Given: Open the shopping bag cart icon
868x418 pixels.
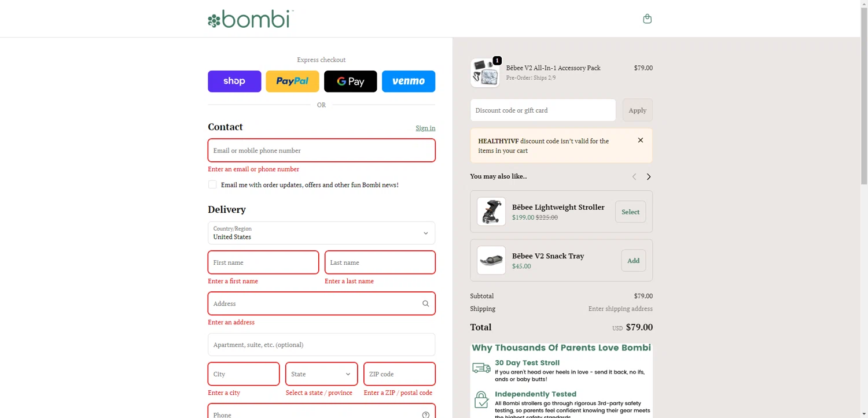Looking at the screenshot, I should coord(647,19).
